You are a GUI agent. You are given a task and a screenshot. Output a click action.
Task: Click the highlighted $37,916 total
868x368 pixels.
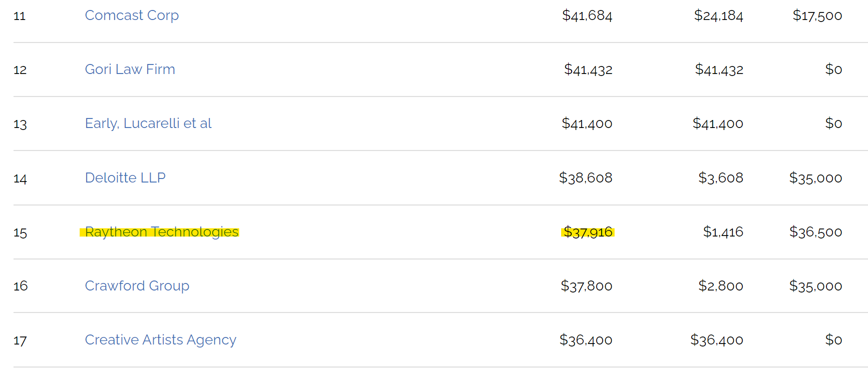tap(588, 232)
